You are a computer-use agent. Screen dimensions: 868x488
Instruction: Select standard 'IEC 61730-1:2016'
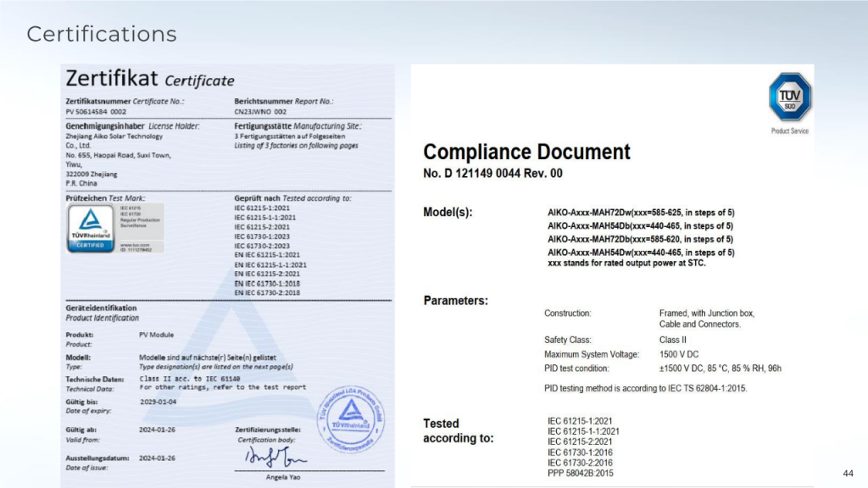[580, 452]
